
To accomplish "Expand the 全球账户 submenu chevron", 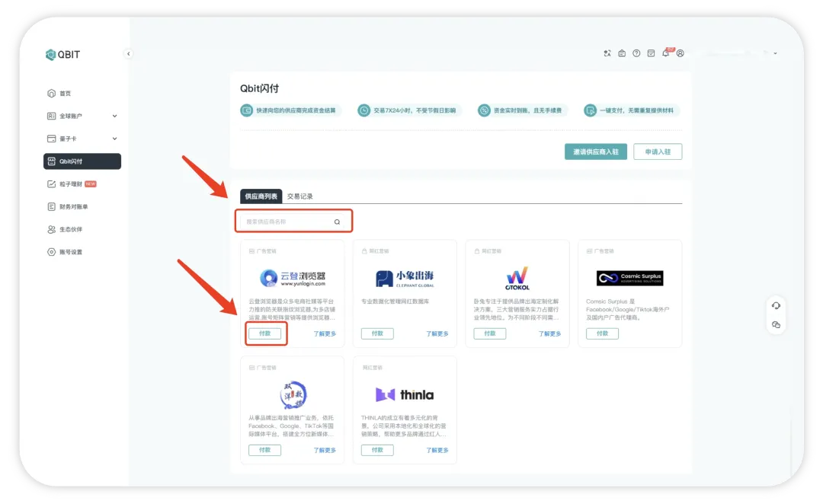I will (114, 116).
